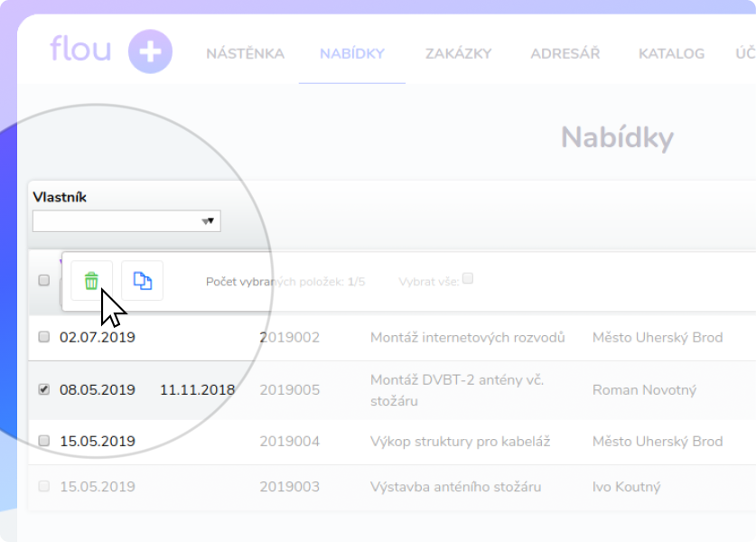The width and height of the screenshot is (756, 542).
Task: Click date 11.11.2018
Action: (197, 389)
